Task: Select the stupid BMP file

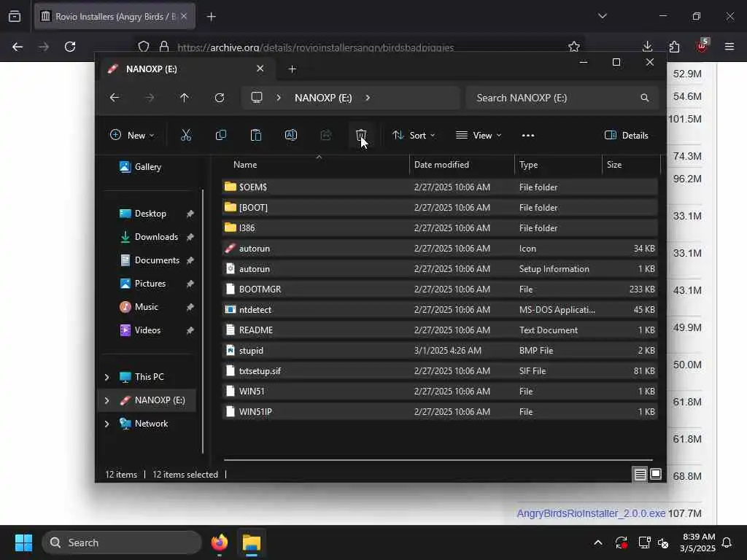Action: point(440,351)
